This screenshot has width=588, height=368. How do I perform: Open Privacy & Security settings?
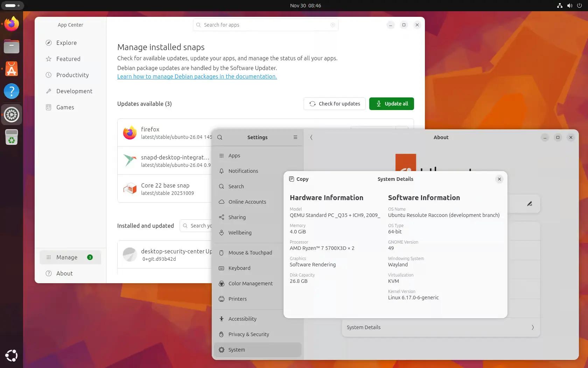[248, 334]
